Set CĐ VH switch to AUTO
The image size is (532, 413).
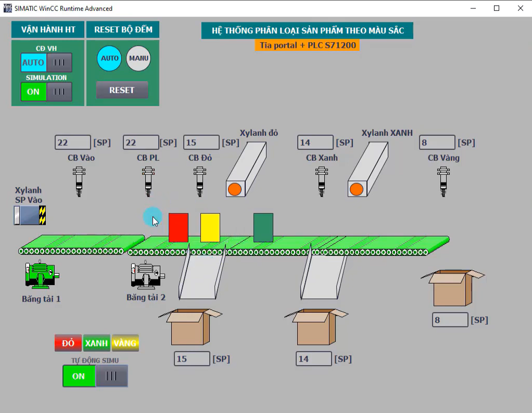coord(34,62)
